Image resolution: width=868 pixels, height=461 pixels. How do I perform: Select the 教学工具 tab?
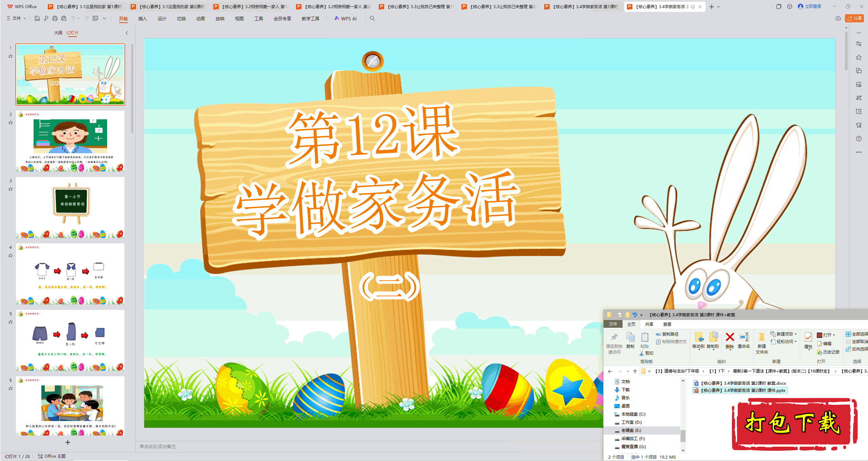pyautogui.click(x=310, y=19)
